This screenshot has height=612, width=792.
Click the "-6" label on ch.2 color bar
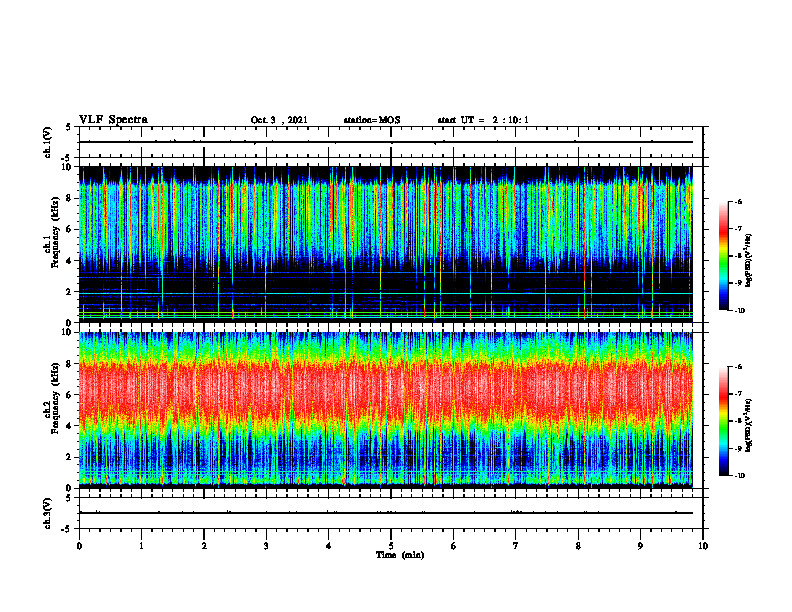pos(738,367)
